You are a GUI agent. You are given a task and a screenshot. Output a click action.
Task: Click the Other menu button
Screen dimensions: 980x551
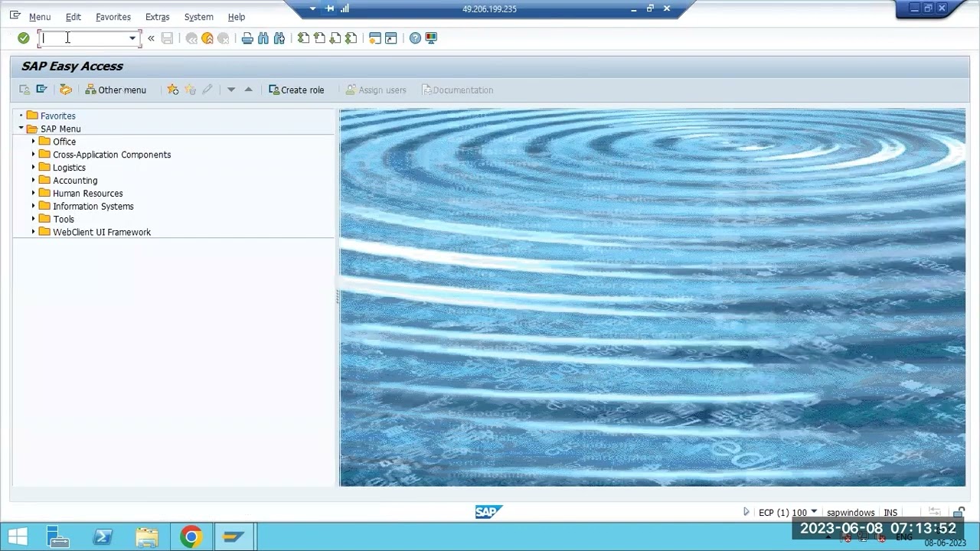116,90
